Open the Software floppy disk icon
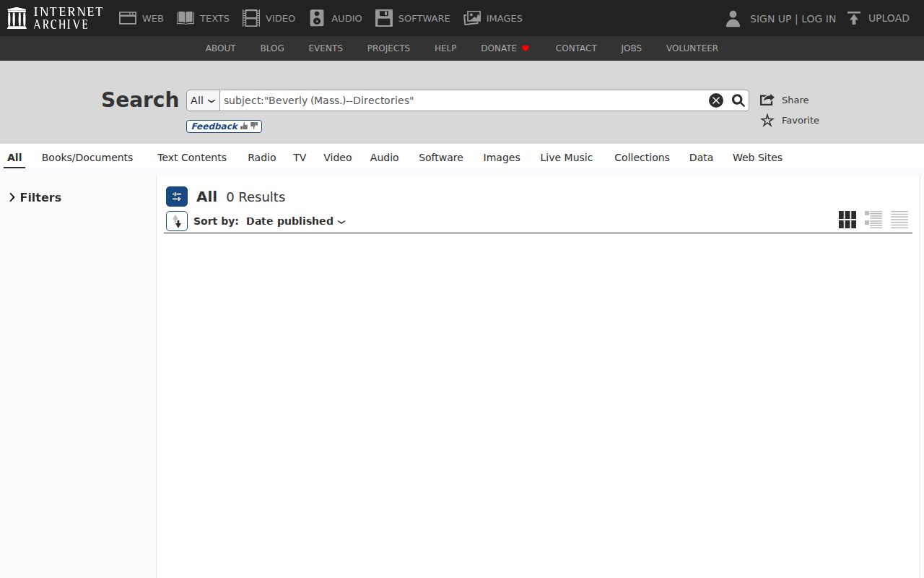Image resolution: width=924 pixels, height=578 pixels. click(384, 18)
